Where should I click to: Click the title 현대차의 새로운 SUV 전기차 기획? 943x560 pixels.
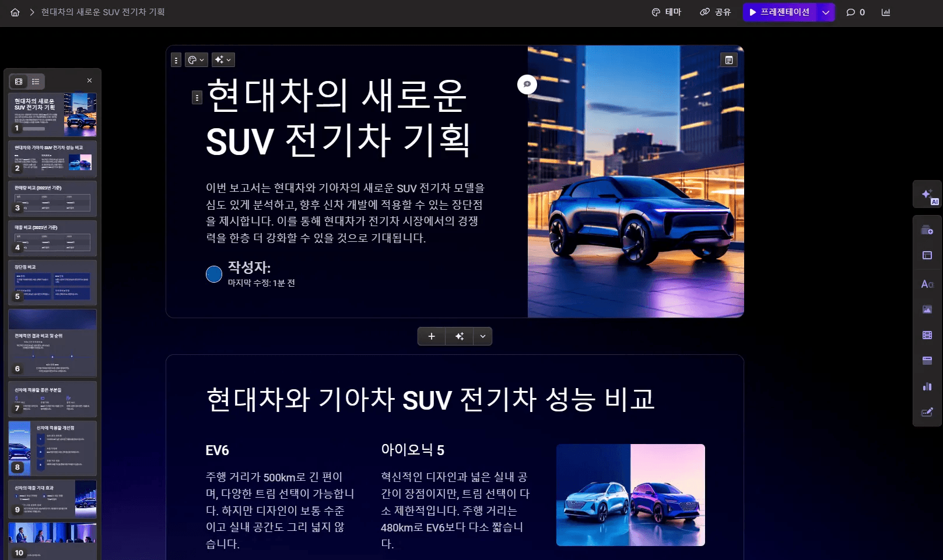click(338, 118)
